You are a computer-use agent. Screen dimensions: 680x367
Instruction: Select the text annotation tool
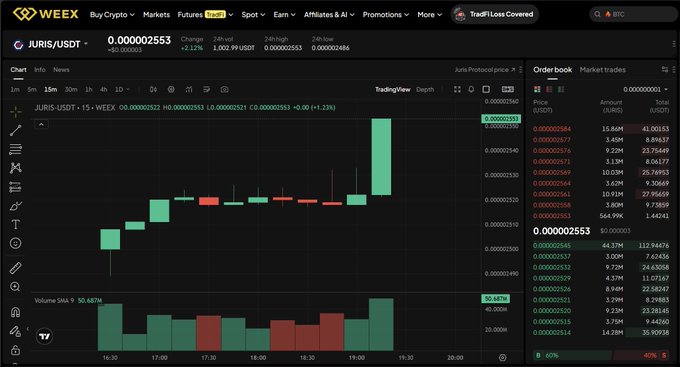pyautogui.click(x=16, y=224)
